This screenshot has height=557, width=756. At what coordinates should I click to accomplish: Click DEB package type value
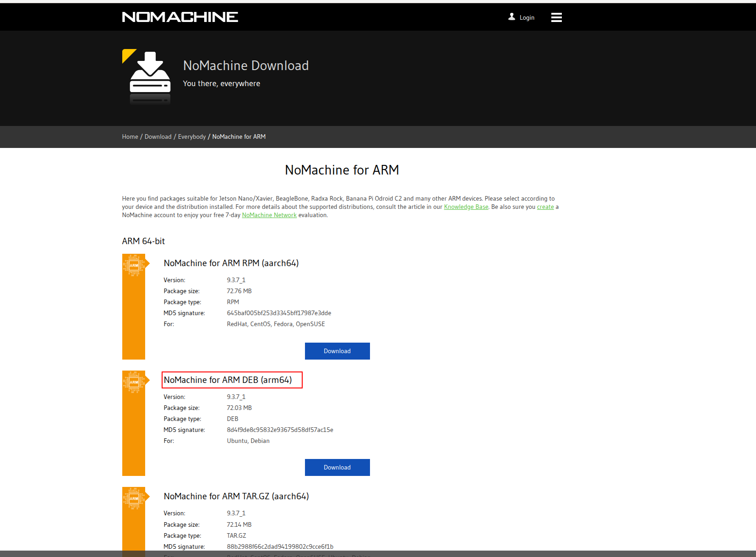coord(233,419)
